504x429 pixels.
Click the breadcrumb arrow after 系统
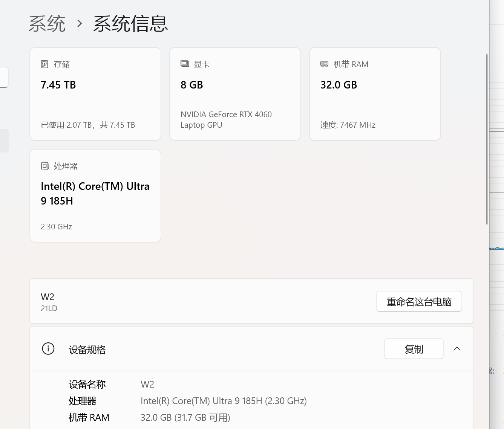point(80,24)
